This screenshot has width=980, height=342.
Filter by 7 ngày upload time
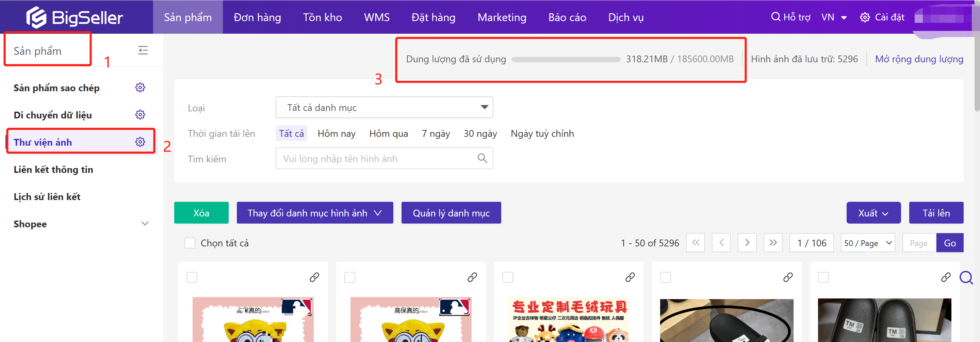(436, 133)
